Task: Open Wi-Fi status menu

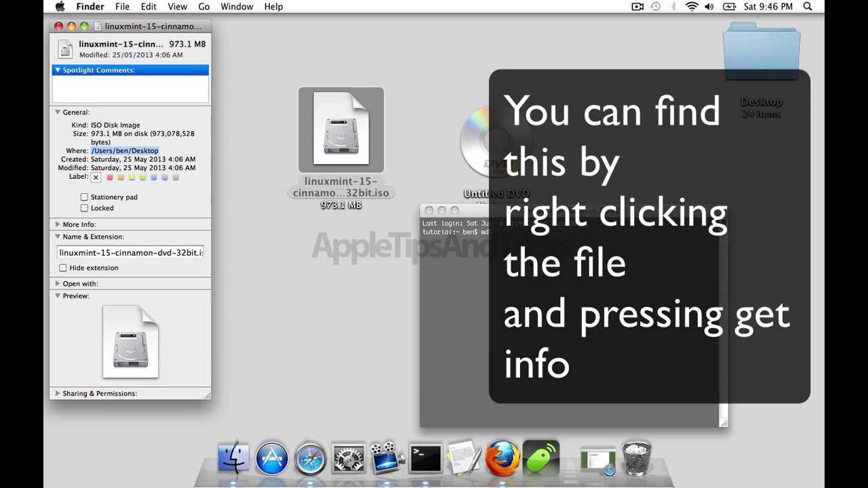Action: coord(692,6)
